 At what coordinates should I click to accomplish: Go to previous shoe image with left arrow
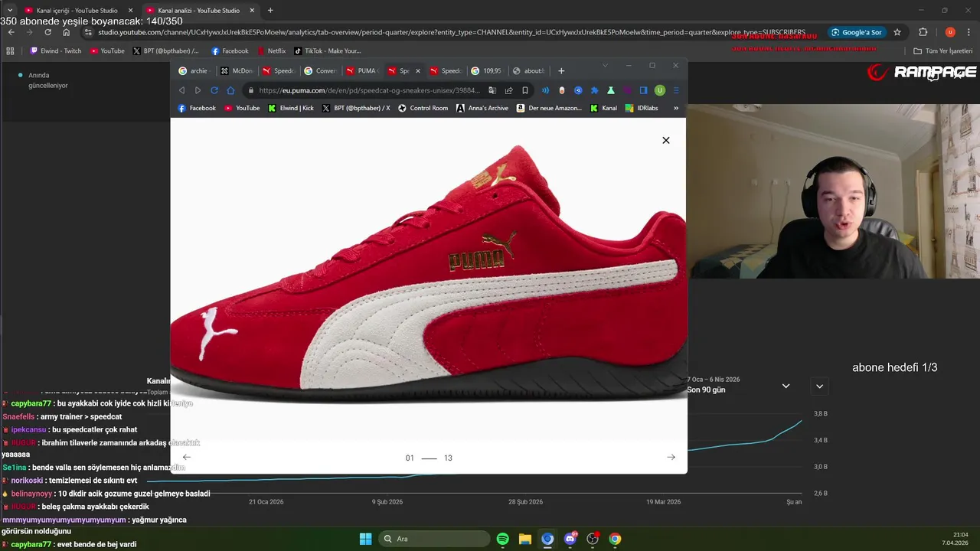coord(186,457)
